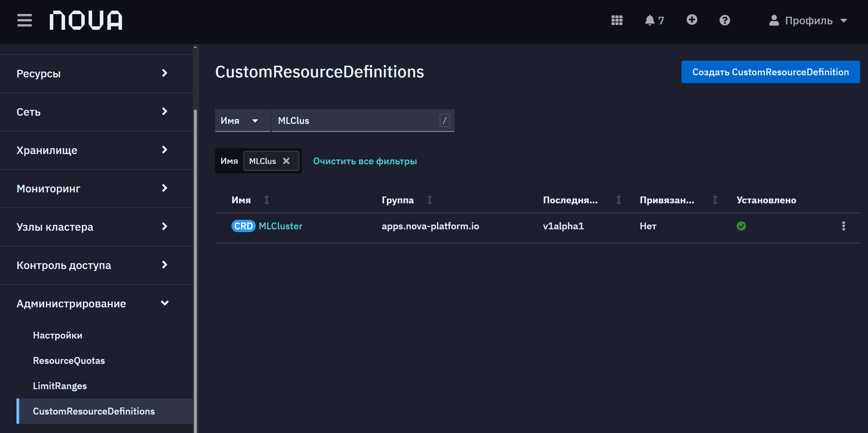Click the plus add-resource icon
This screenshot has width=868, height=433.
coord(692,20)
